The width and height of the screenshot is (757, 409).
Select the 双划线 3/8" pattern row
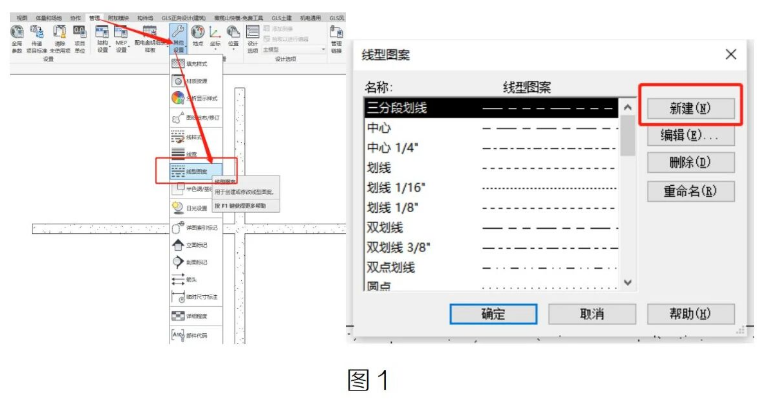point(491,248)
